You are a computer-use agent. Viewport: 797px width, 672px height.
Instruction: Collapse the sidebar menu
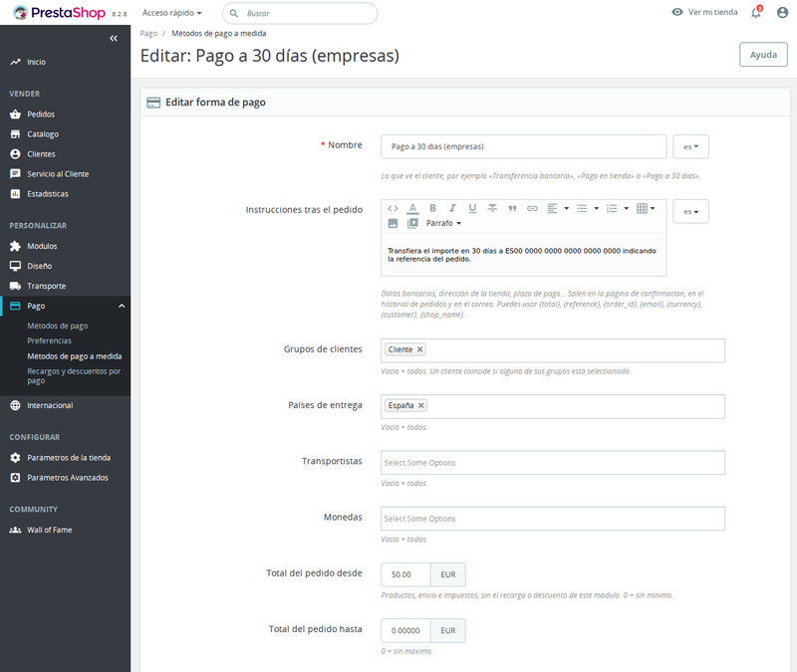coord(114,38)
